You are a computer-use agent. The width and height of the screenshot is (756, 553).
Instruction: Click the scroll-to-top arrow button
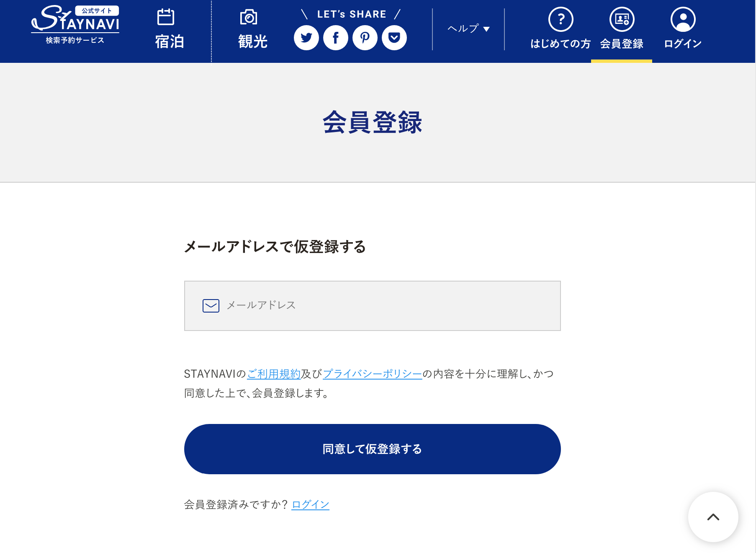[x=713, y=517]
